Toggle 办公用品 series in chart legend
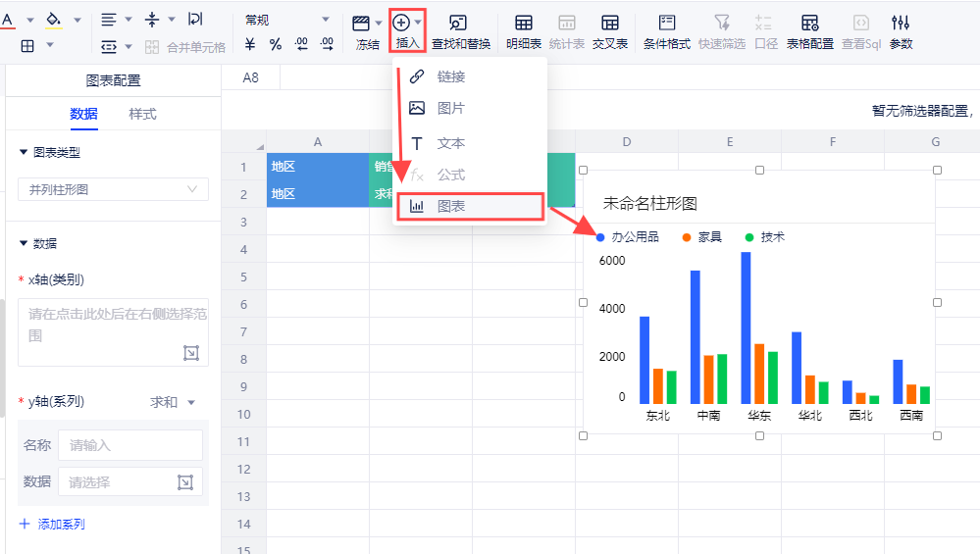Viewport: 980px width, 554px height. [x=628, y=237]
